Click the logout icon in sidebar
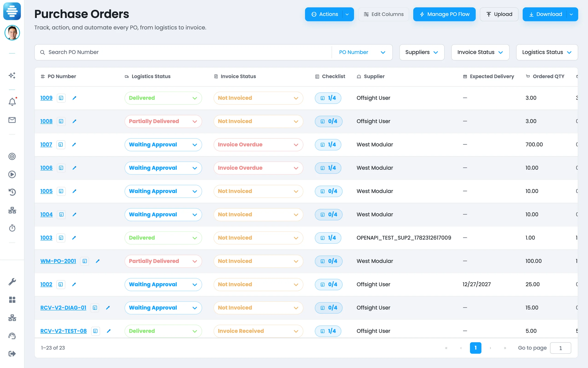Viewport: 588px width, 368px height. coord(12,354)
